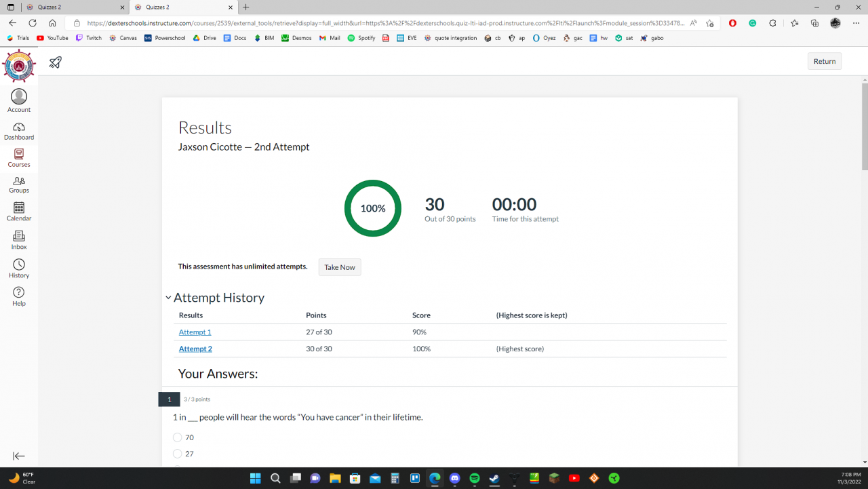868x489 pixels.
Task: Open the Help menu icon
Action: click(x=19, y=296)
